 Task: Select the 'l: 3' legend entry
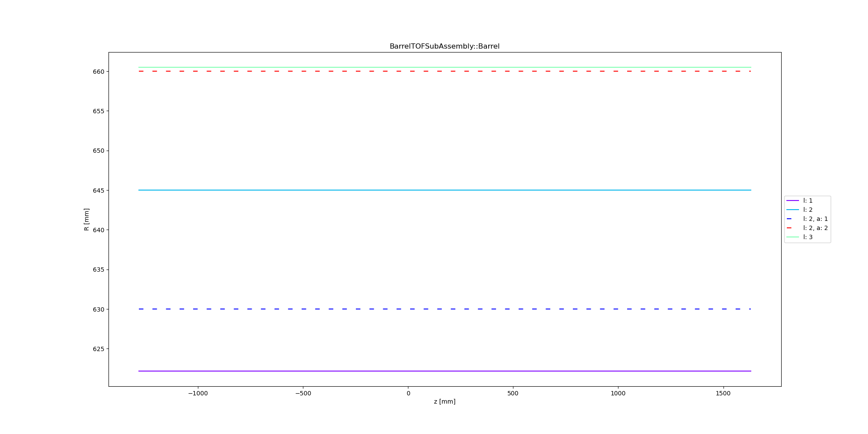tap(807, 237)
